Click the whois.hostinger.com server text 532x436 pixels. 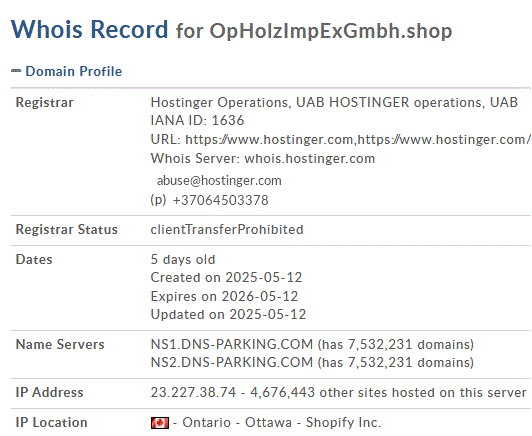point(309,158)
